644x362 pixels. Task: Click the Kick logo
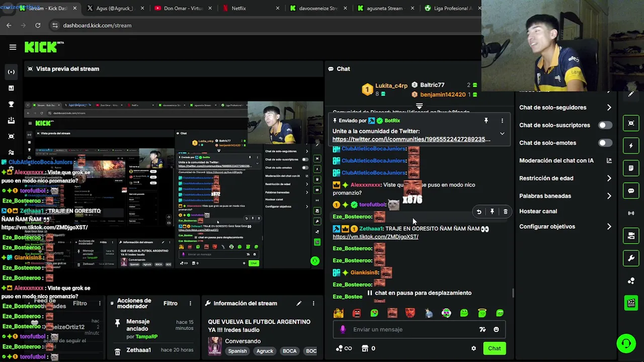click(42, 47)
